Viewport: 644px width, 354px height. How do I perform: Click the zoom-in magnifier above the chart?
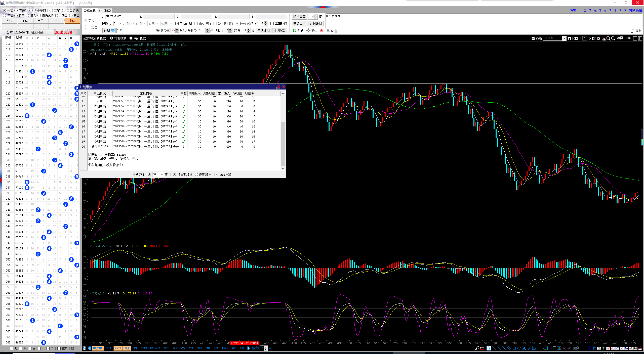(608, 38)
